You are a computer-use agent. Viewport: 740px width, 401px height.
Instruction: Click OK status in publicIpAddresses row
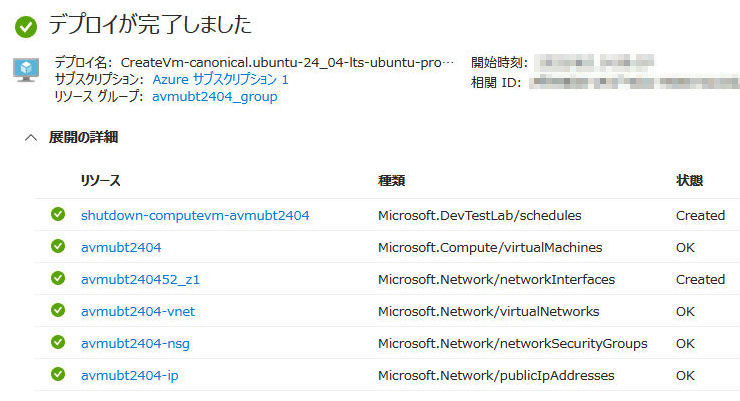point(685,376)
